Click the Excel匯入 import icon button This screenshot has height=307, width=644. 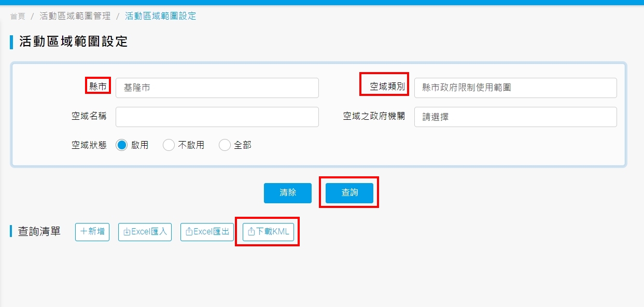click(x=127, y=232)
